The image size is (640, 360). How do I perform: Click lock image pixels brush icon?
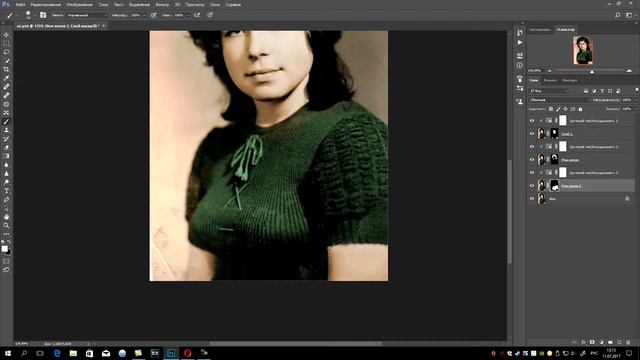558,109
